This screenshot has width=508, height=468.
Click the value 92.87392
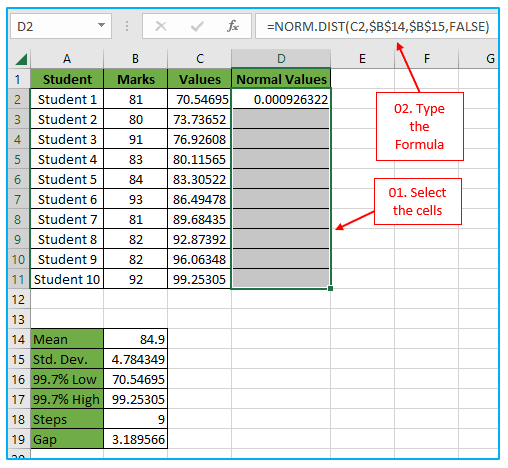pos(199,239)
